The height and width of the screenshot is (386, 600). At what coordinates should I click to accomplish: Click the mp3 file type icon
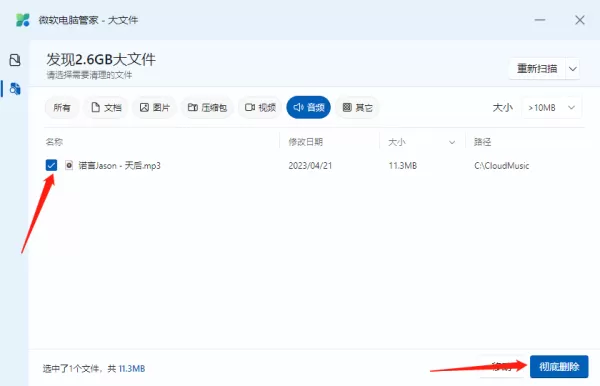[69, 165]
